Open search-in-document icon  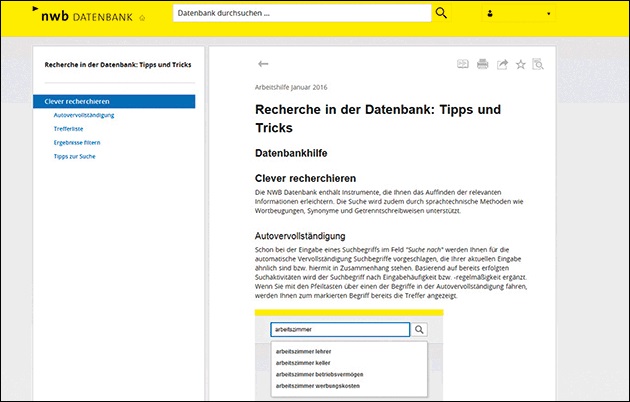click(x=538, y=64)
